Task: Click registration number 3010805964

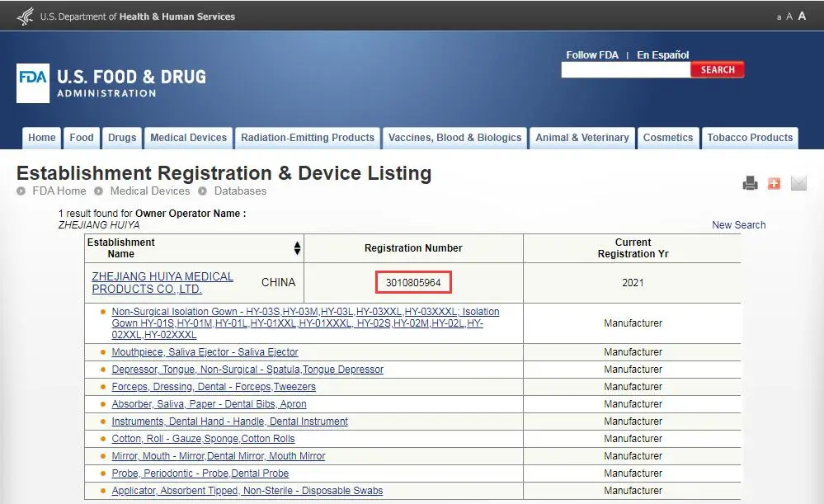Action: 413,283
